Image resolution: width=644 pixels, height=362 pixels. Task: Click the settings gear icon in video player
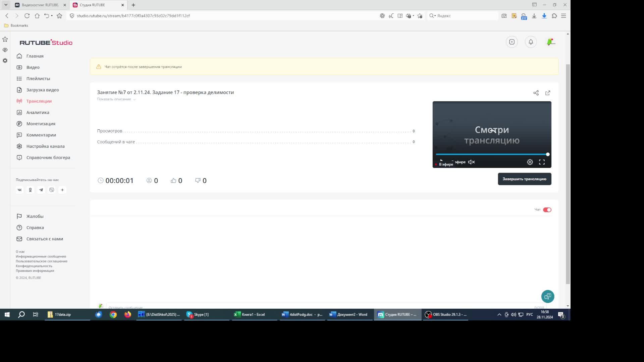point(530,162)
